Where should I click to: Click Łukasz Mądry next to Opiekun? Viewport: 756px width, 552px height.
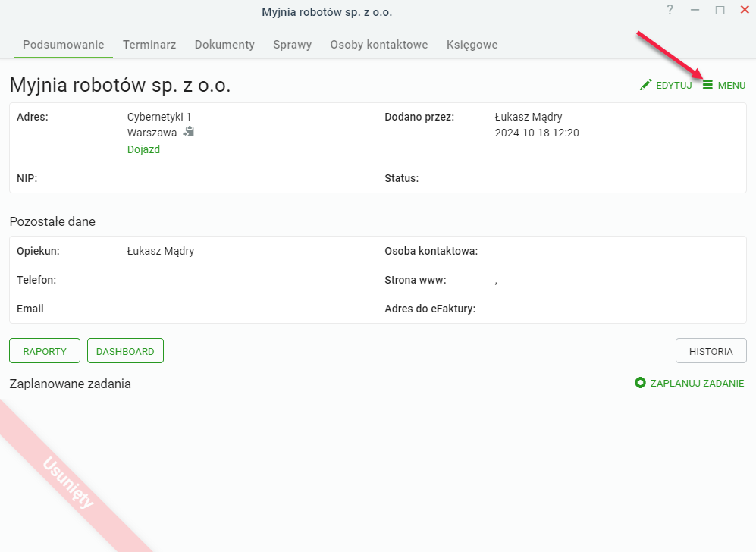coord(161,251)
